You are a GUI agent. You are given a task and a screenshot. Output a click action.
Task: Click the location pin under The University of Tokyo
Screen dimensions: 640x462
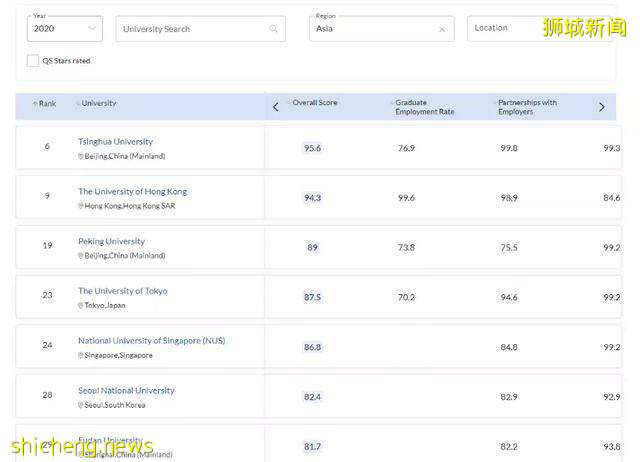(x=81, y=306)
